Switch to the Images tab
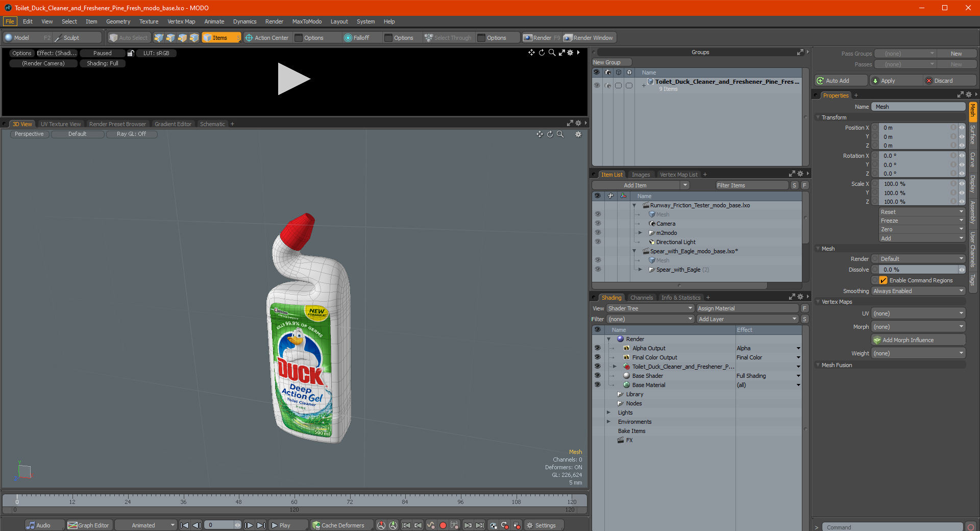Image resolution: width=980 pixels, height=531 pixels. [641, 175]
